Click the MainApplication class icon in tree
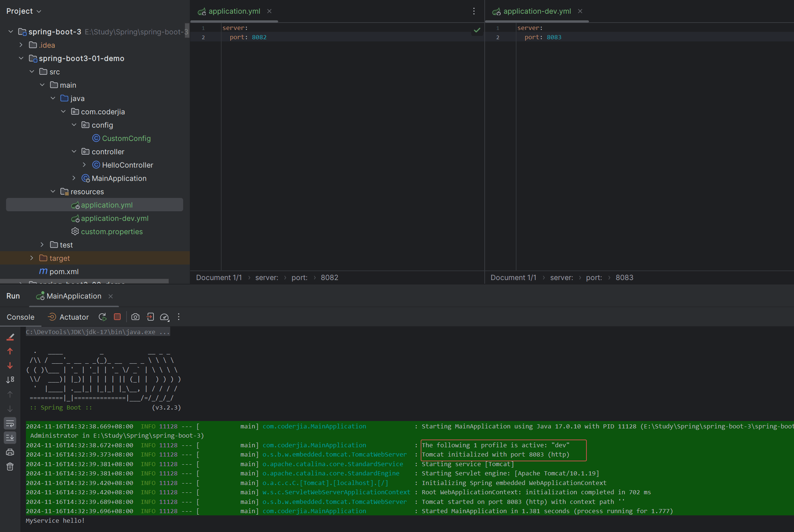794x532 pixels. pyautogui.click(x=86, y=178)
